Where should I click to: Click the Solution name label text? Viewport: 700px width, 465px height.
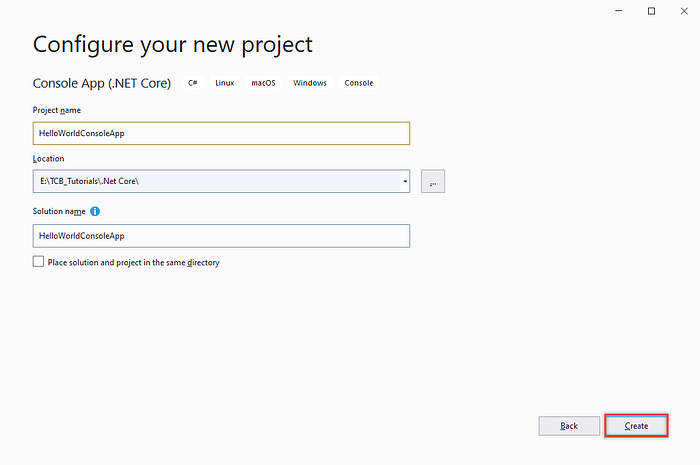coord(59,212)
